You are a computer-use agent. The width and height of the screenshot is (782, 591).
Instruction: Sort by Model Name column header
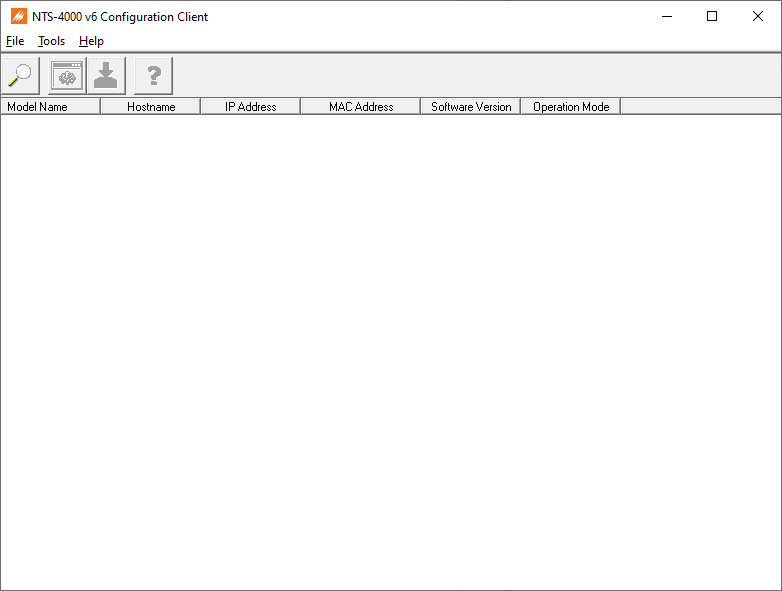point(50,107)
